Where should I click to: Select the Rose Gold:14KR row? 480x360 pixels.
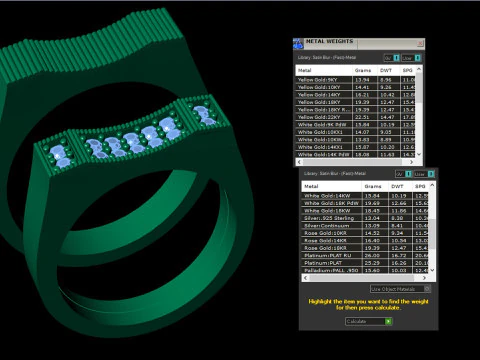[x=365, y=241]
